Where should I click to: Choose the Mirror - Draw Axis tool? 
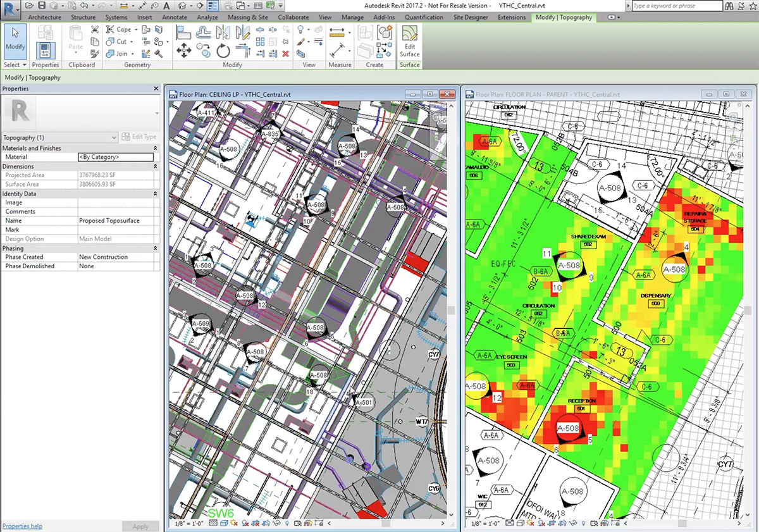pos(243,31)
